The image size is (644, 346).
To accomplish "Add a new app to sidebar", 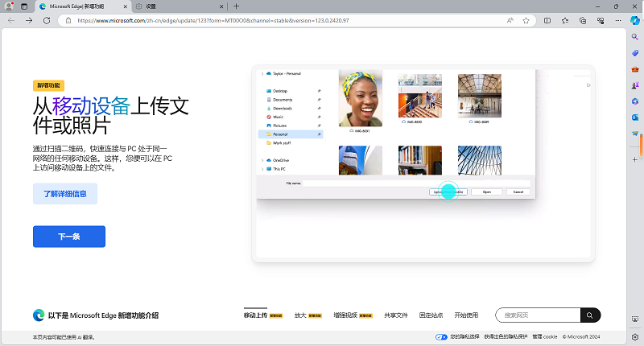I will coord(635,159).
